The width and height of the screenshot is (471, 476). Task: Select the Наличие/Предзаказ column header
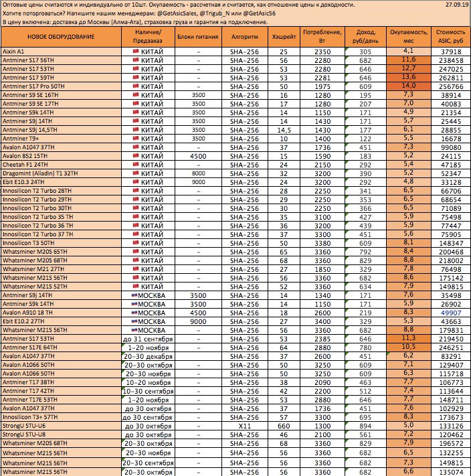[x=148, y=37]
